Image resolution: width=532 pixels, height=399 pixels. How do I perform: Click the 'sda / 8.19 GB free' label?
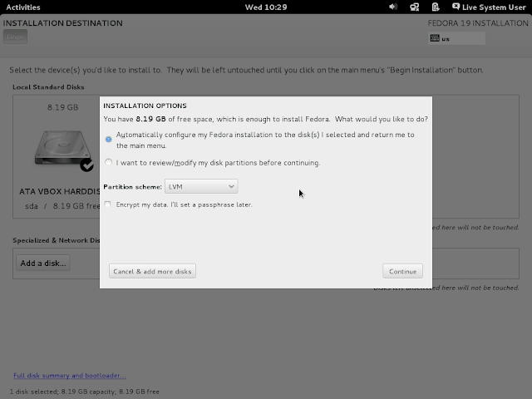pos(62,206)
